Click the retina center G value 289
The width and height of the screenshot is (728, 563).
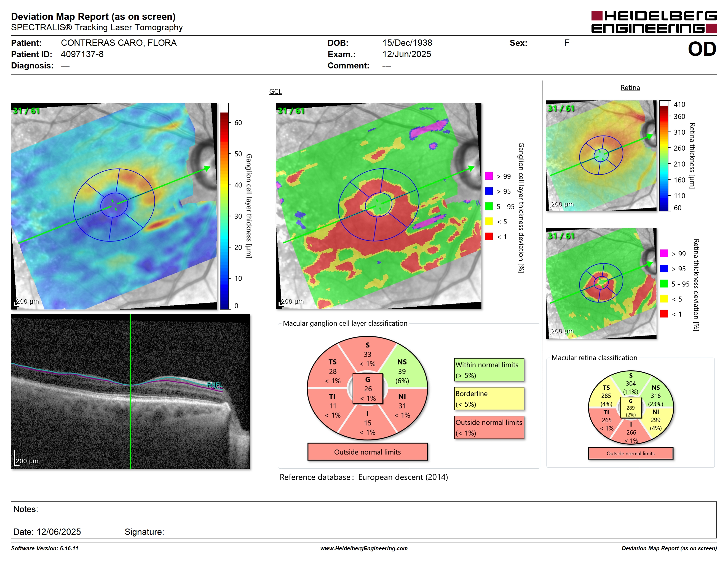pos(630,408)
